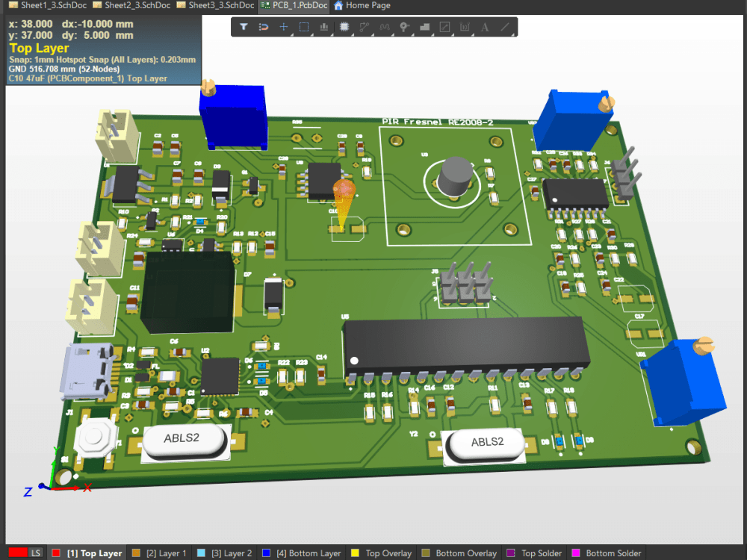Click the 'x: 38.000' coordinate readout
The image size is (747, 560).
point(31,24)
